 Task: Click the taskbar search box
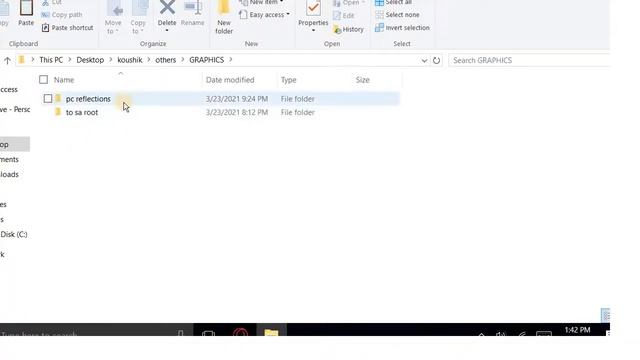click(x=96, y=331)
